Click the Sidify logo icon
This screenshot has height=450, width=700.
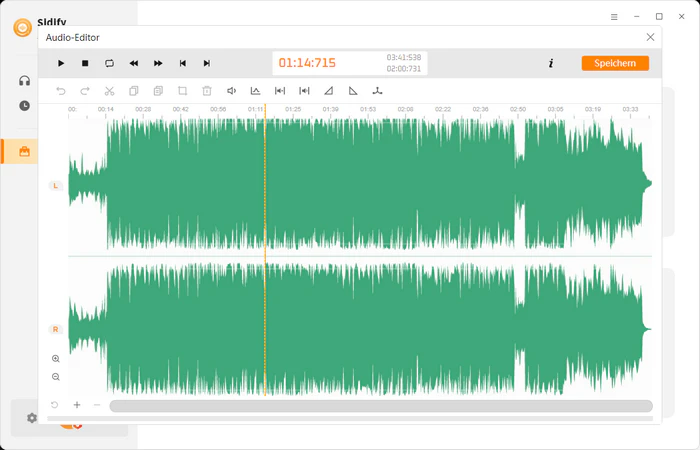pyautogui.click(x=22, y=28)
